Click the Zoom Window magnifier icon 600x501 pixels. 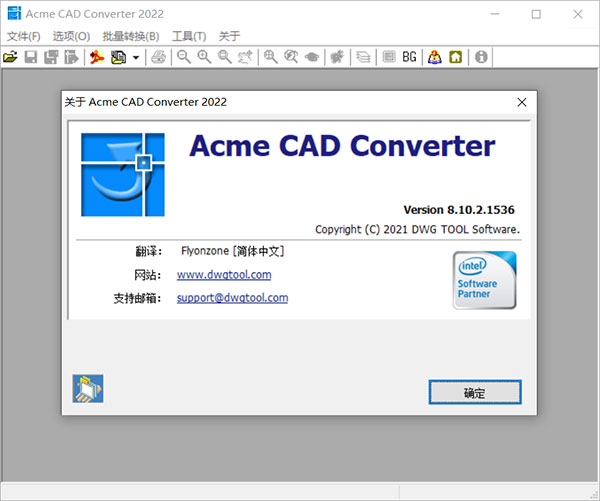click(225, 57)
